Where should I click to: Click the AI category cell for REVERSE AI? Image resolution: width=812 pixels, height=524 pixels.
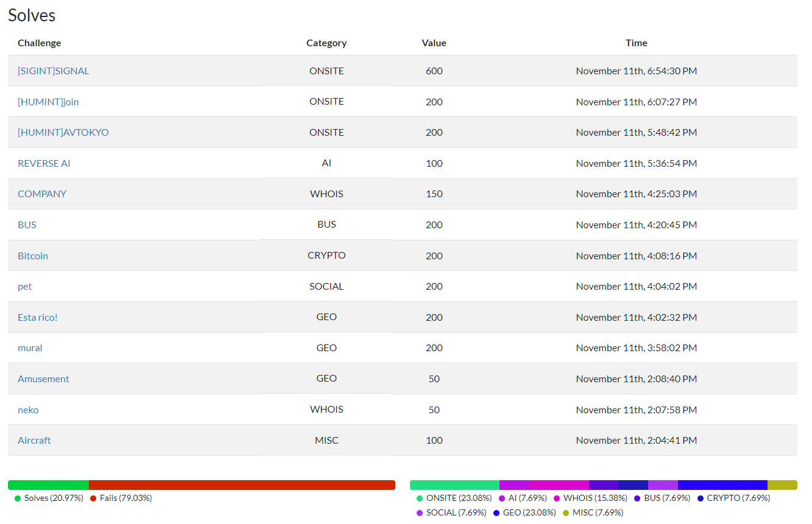(x=327, y=163)
